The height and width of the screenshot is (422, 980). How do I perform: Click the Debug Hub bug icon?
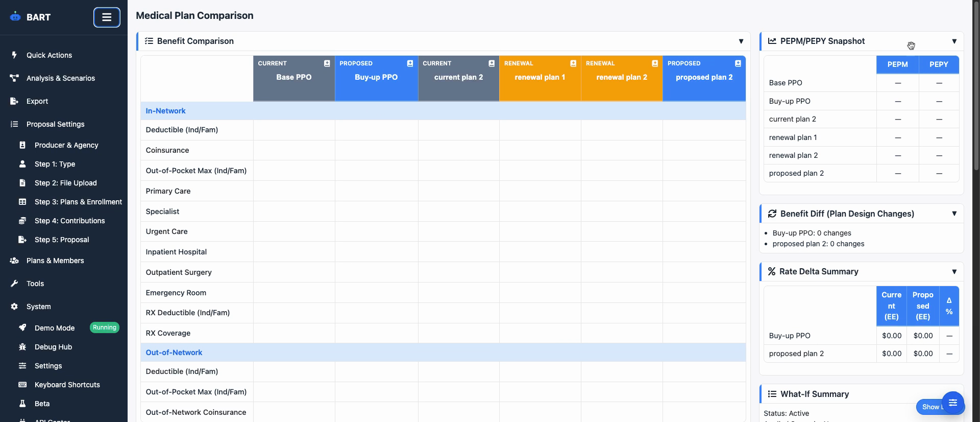tap(22, 347)
